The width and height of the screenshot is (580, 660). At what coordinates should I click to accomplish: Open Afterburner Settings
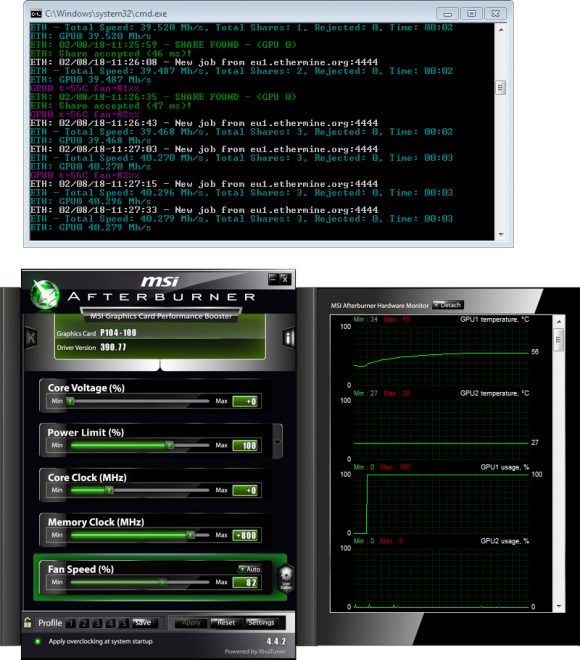tap(261, 623)
